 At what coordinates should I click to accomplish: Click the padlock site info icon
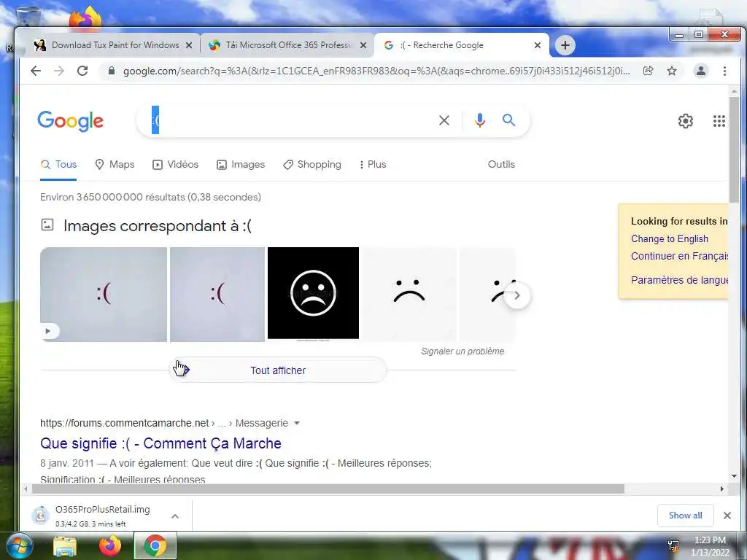tap(112, 71)
